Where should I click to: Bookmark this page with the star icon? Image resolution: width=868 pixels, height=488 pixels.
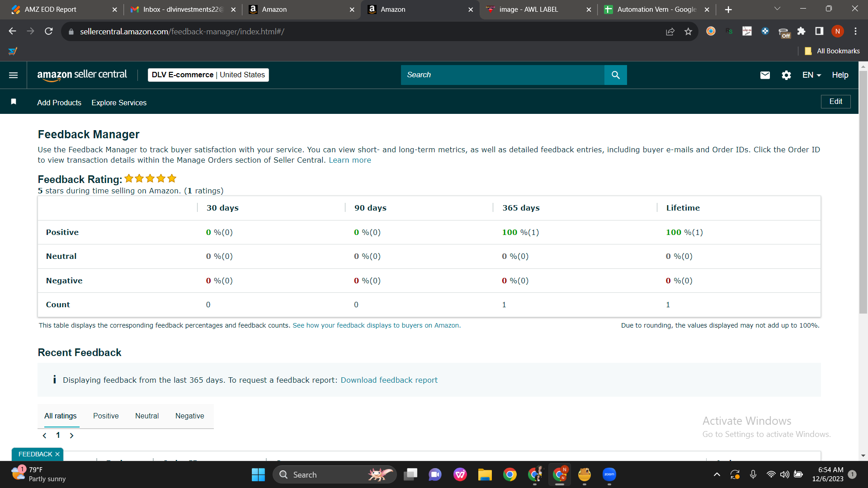click(x=688, y=31)
